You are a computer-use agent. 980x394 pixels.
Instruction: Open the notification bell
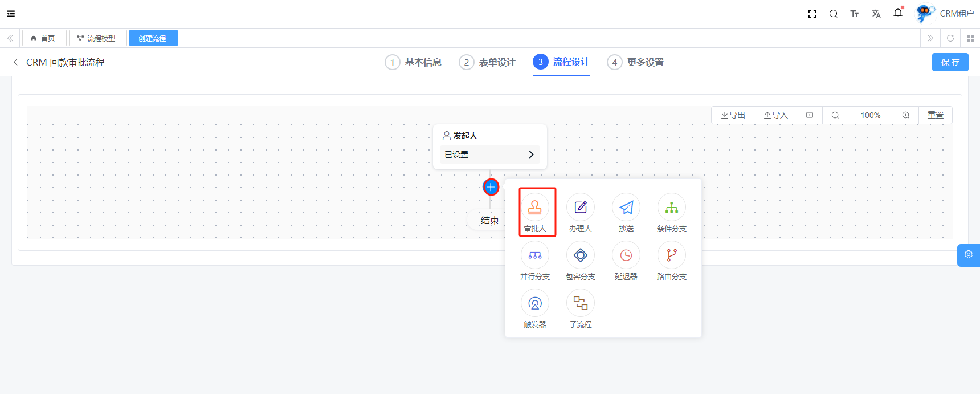pos(898,13)
